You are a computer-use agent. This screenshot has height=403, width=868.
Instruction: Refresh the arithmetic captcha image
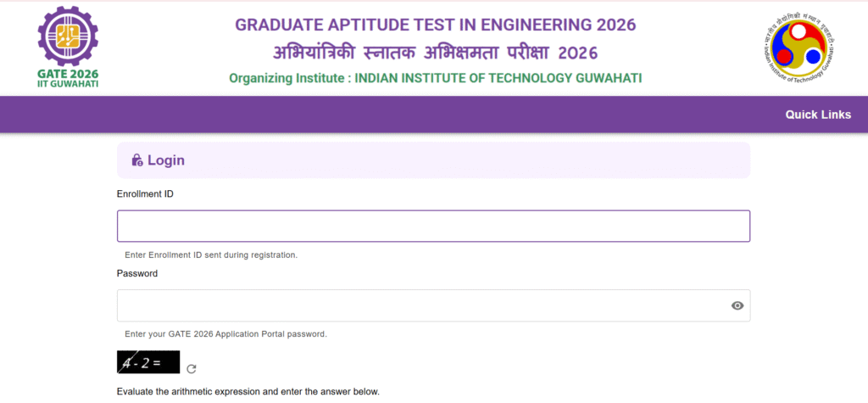pyautogui.click(x=192, y=369)
